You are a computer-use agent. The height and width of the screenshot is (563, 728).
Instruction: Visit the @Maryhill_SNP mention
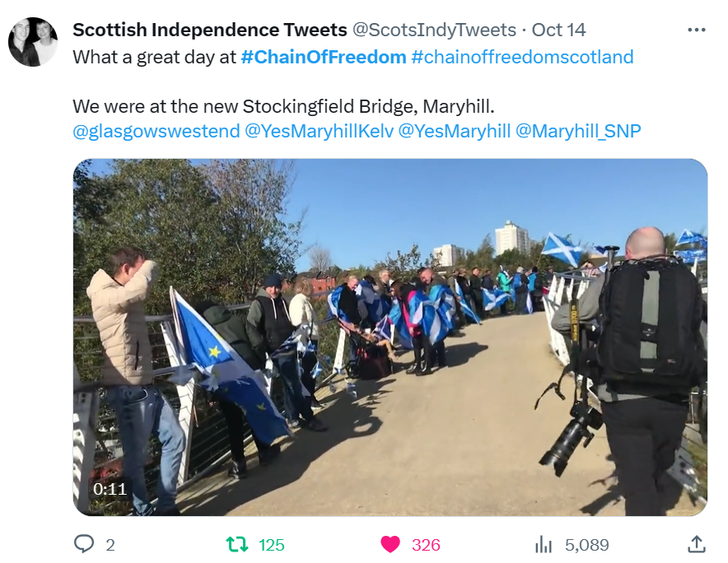tap(578, 132)
